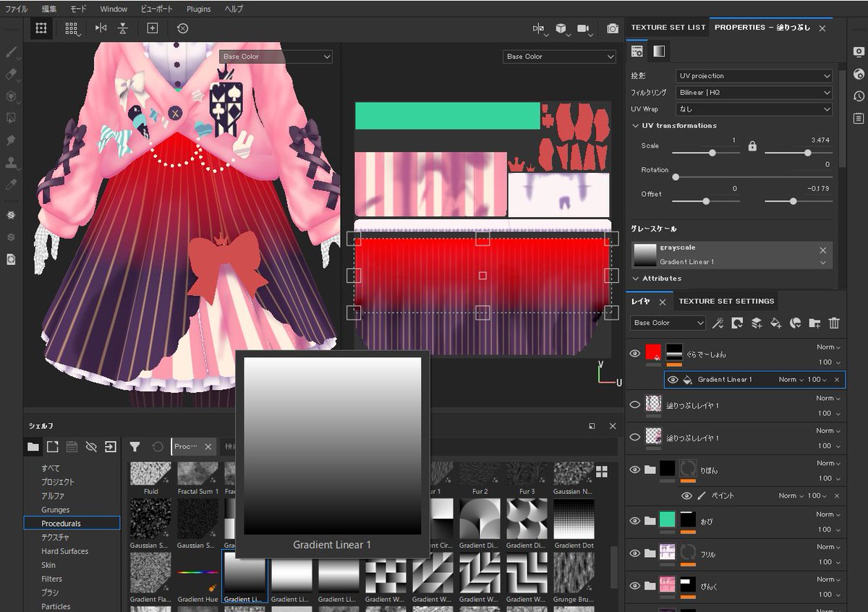Select the Clone stamp tool
The height and width of the screenshot is (612, 868).
coord(11,162)
